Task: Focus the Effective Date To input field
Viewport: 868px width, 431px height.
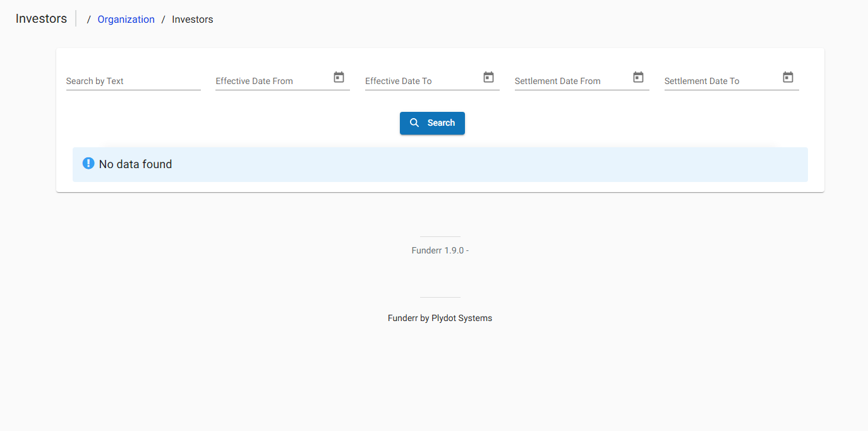Action: (420, 81)
